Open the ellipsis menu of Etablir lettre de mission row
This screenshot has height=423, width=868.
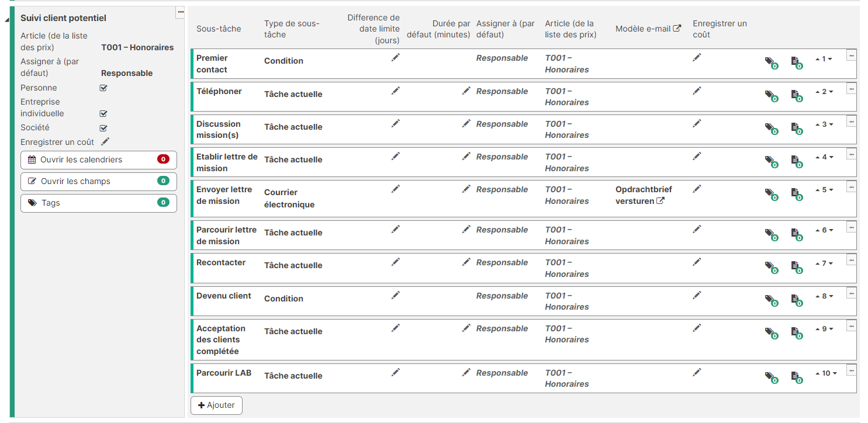pyautogui.click(x=851, y=154)
